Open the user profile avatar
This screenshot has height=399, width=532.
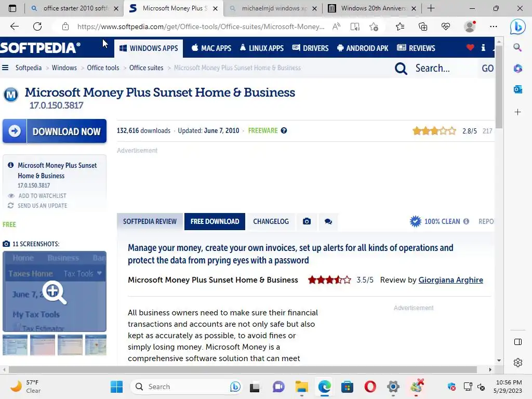470,26
